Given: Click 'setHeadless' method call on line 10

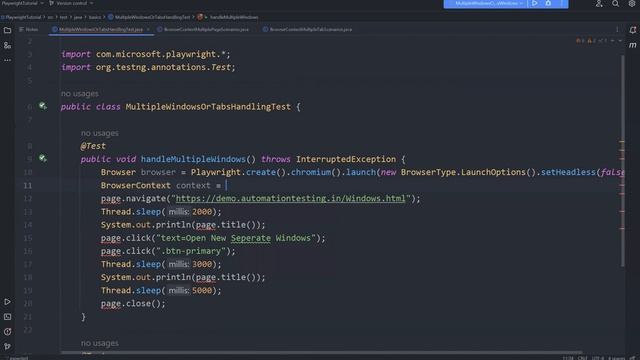Looking at the screenshot, I should (x=569, y=172).
